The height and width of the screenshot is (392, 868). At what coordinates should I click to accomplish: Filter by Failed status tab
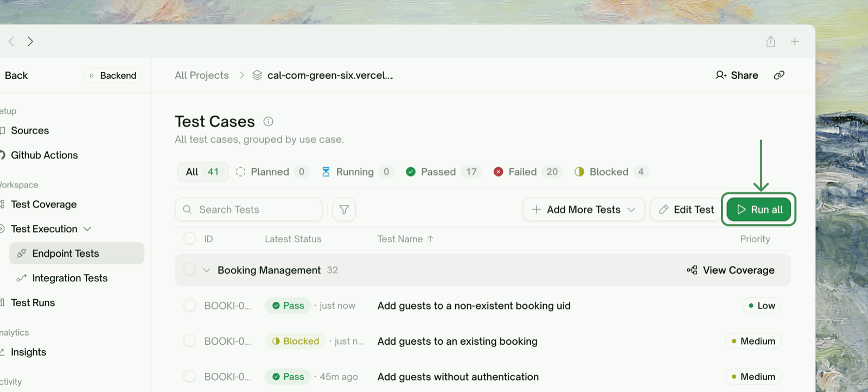click(x=527, y=172)
